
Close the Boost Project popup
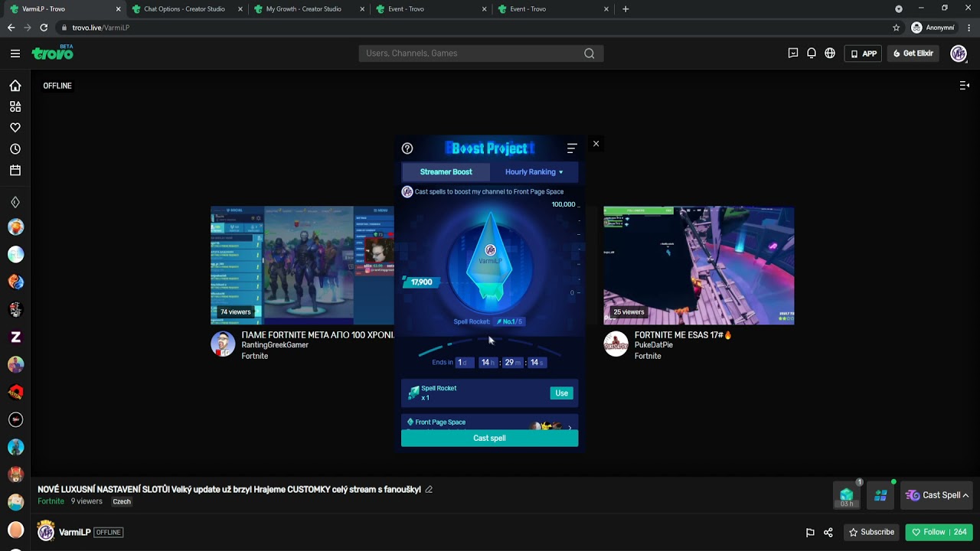(596, 144)
